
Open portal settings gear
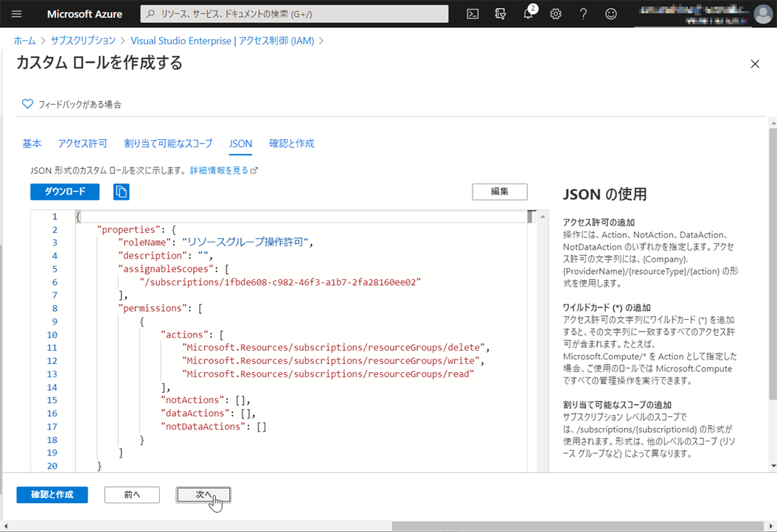(x=556, y=14)
